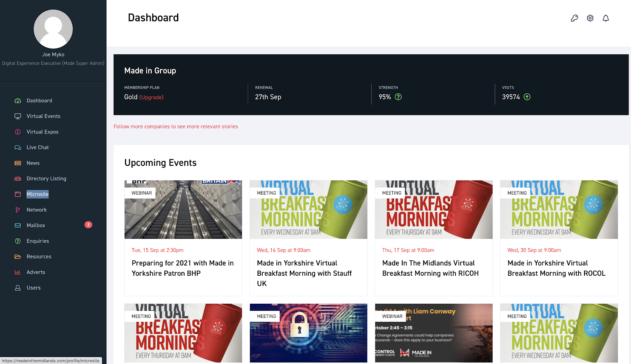The image size is (631, 364).
Task: Open Preparing for 2021 BHP event title
Action: coord(183,268)
